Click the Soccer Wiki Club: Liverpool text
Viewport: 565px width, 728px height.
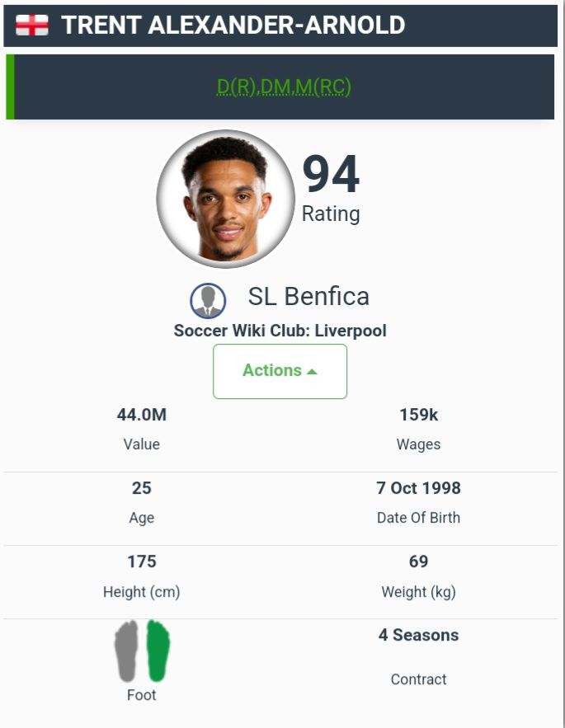(280, 331)
